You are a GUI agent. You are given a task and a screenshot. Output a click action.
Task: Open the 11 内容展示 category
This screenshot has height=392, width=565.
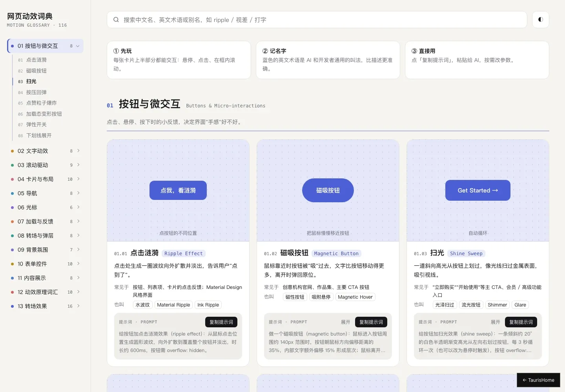(x=46, y=278)
